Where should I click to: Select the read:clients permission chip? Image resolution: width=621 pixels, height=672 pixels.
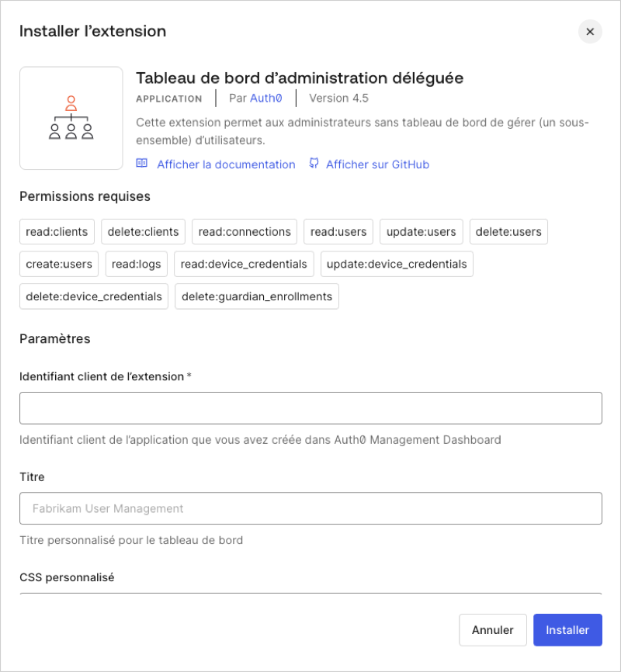57,231
